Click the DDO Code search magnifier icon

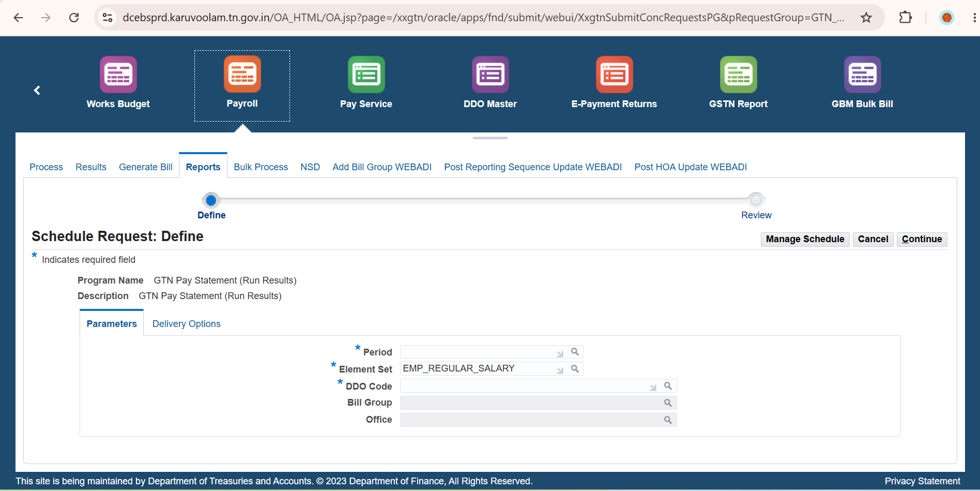pyautogui.click(x=668, y=386)
